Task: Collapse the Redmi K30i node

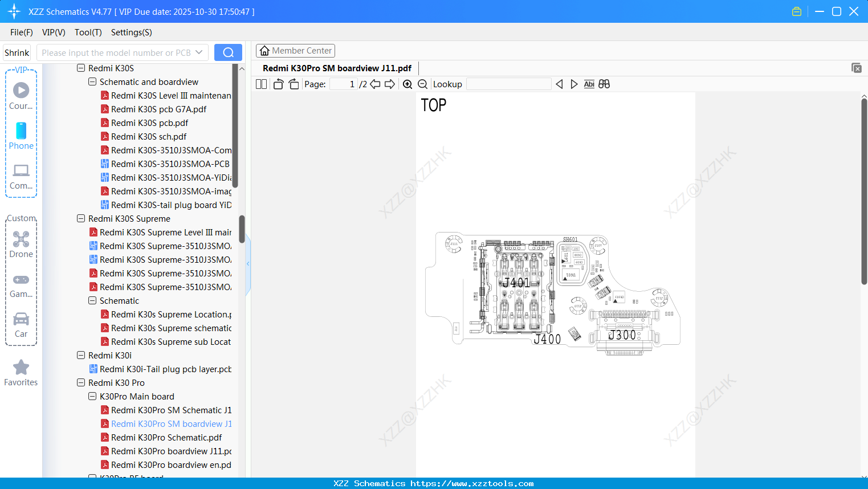Action: click(x=81, y=356)
